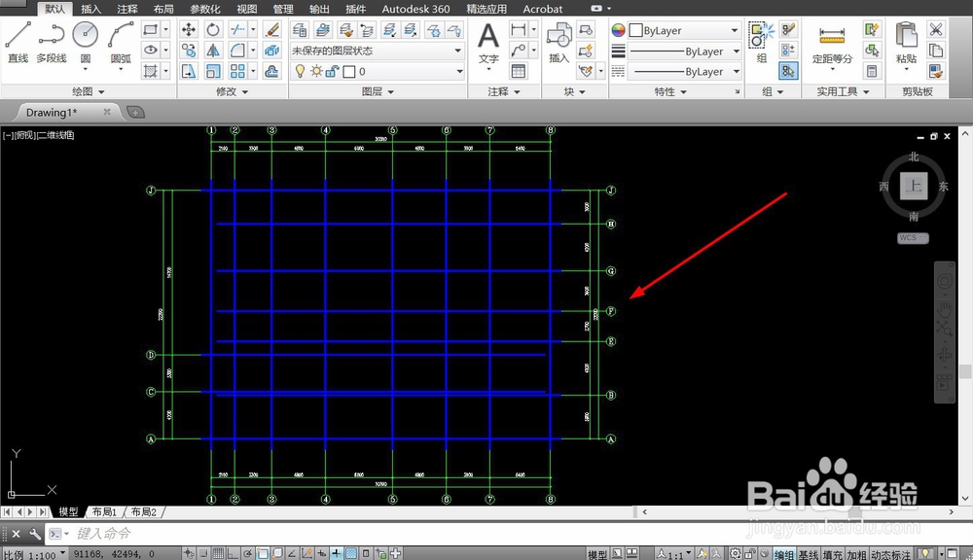Select the Mirror tool icon

pos(213,51)
